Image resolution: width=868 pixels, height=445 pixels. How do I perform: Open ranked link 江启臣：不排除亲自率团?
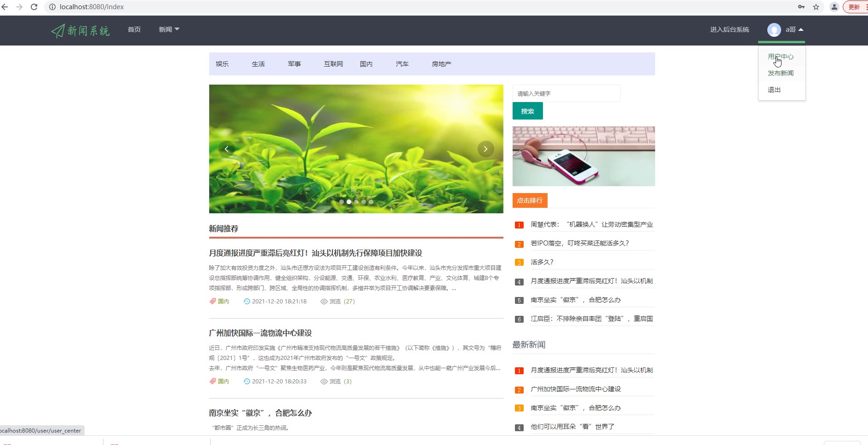point(592,319)
